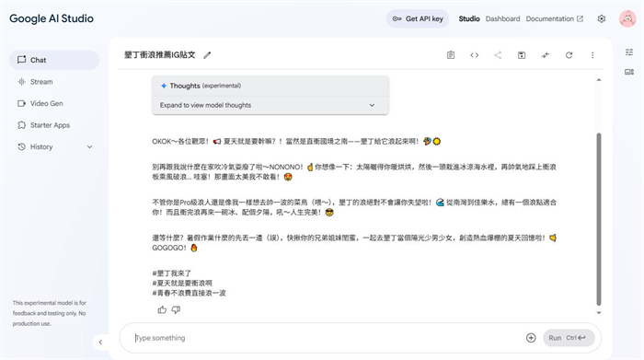Image resolution: width=644 pixels, height=360 pixels.
Task: Click the prompt title 墾丁衝浪推薦IG貼文
Action: (x=160, y=55)
